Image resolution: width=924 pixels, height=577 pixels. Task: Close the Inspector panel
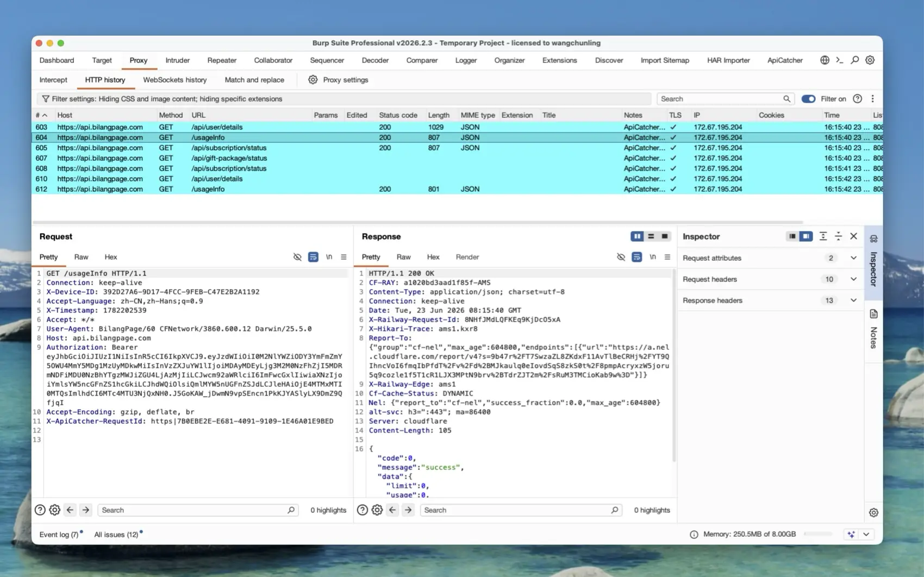click(x=854, y=236)
